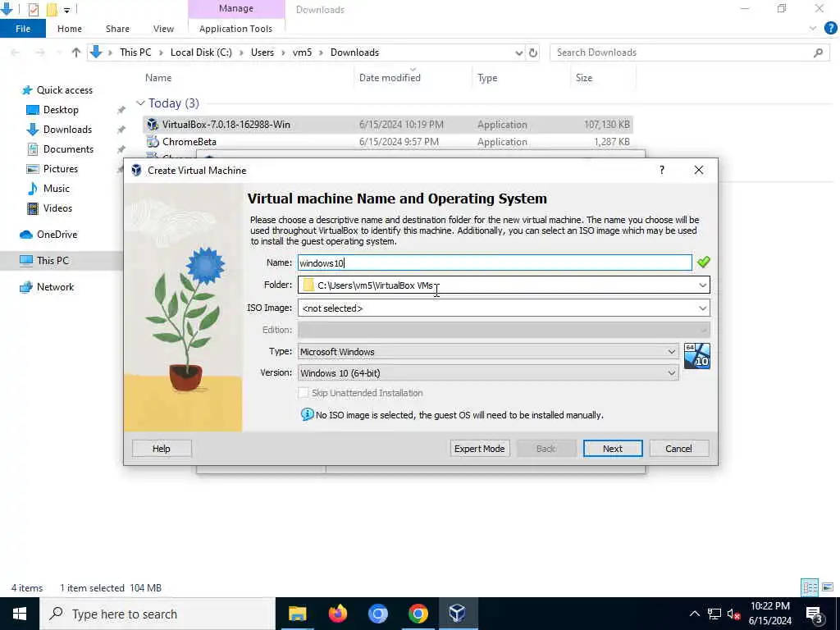The width and height of the screenshot is (840, 630).
Task: Open Videos in the navigation pane
Action: click(57, 208)
